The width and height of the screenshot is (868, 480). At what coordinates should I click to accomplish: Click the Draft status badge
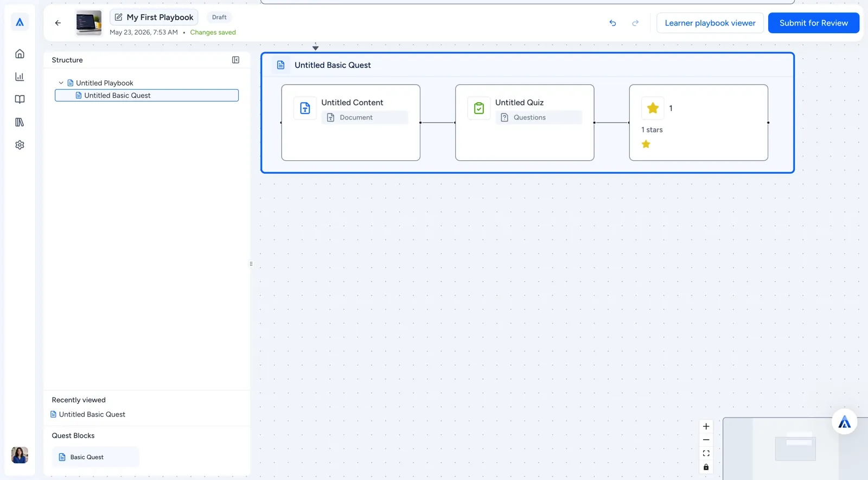219,17
